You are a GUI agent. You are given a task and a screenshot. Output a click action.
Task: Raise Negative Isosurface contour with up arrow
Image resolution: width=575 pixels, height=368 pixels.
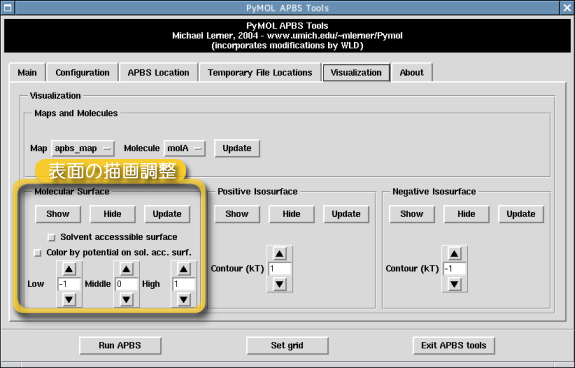pyautogui.click(x=454, y=254)
